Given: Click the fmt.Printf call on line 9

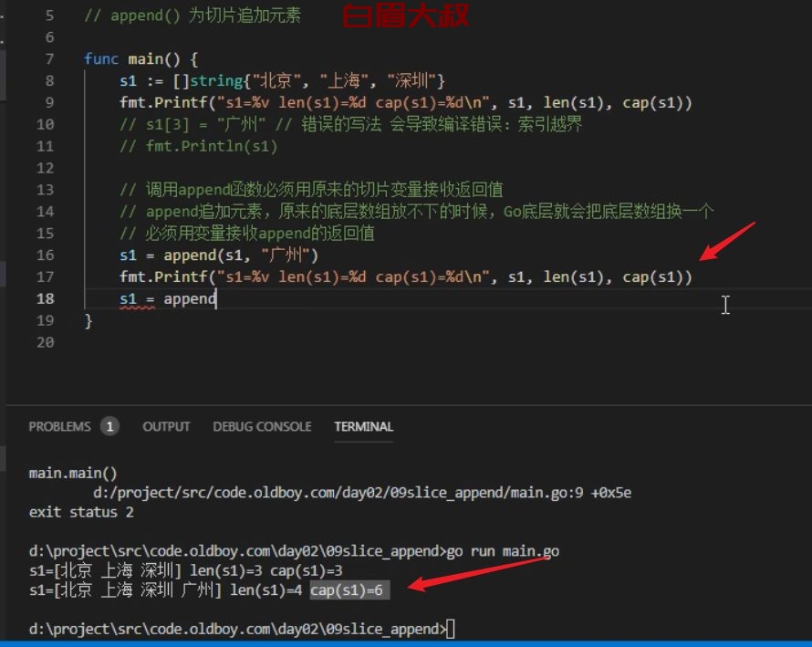Looking at the screenshot, I should [x=405, y=102].
